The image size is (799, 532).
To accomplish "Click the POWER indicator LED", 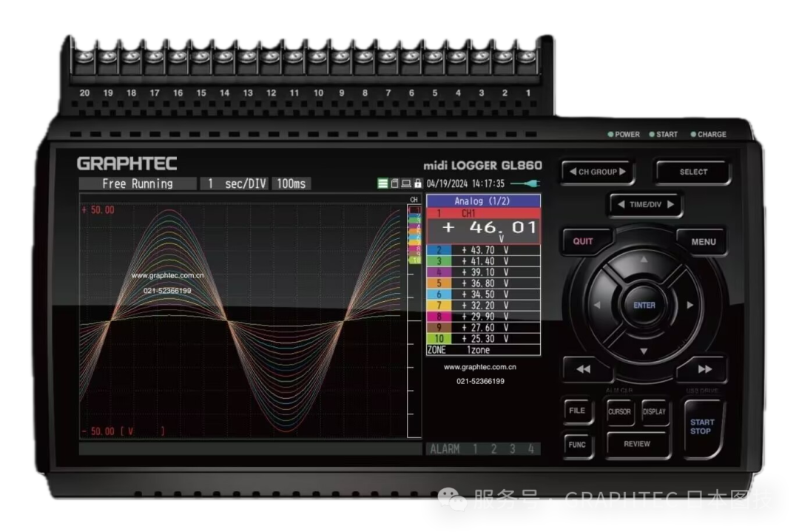I will tap(610, 135).
